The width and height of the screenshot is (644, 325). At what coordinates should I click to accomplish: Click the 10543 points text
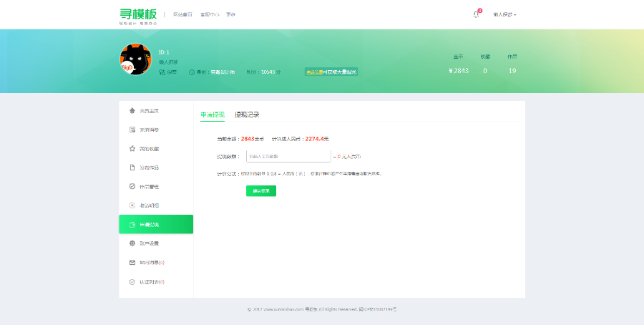click(263, 72)
